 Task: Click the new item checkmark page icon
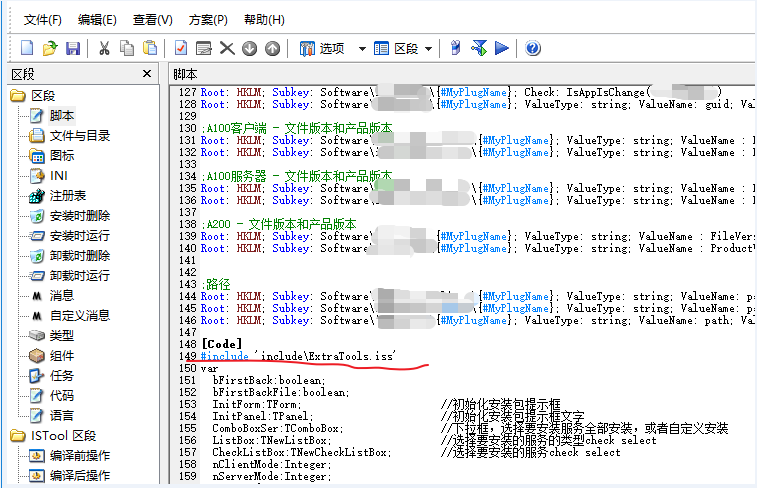coord(181,48)
